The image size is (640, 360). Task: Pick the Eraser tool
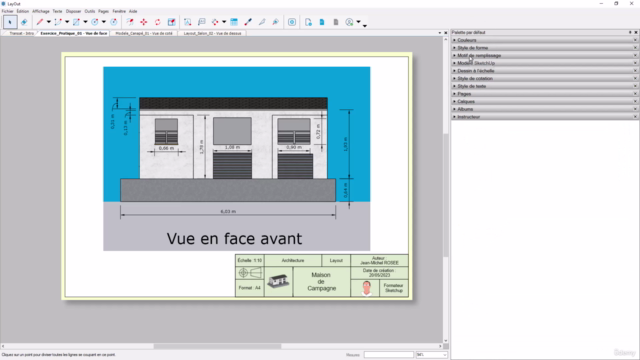24,22
